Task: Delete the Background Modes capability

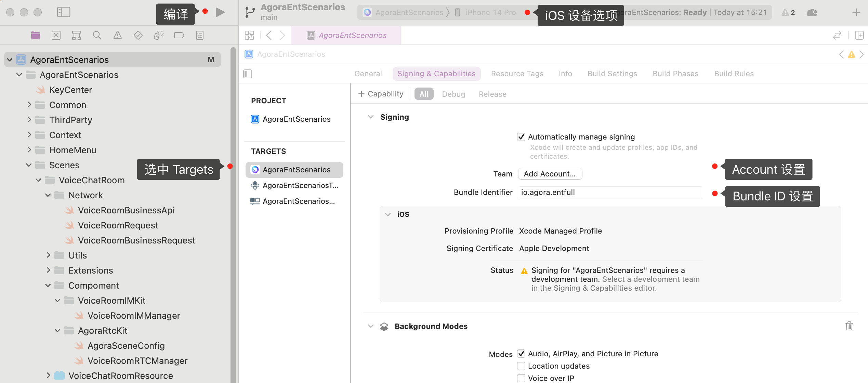Action: [849, 326]
